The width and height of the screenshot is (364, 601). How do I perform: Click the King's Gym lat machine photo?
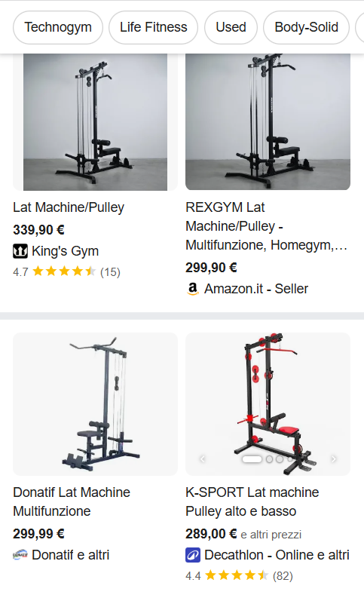[96, 122]
